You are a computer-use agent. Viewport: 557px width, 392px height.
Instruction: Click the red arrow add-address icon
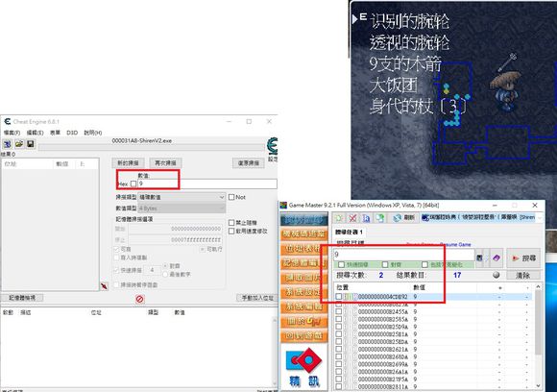(x=104, y=286)
